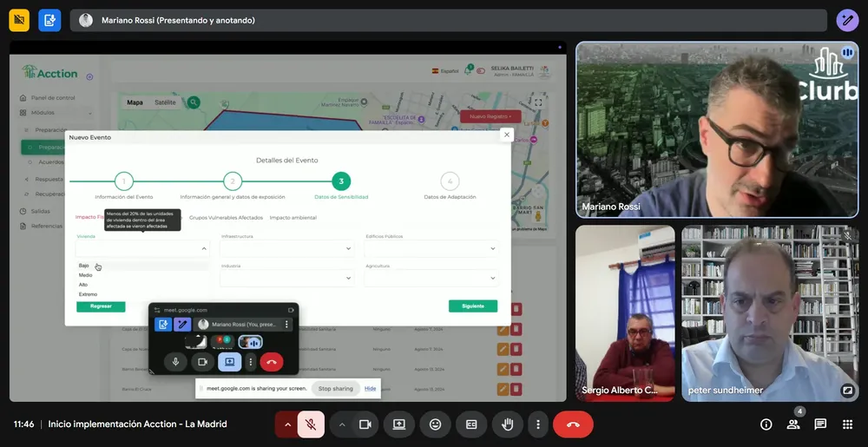Unmute microphone in Meet bottom bar
868x447 pixels.
click(311, 424)
